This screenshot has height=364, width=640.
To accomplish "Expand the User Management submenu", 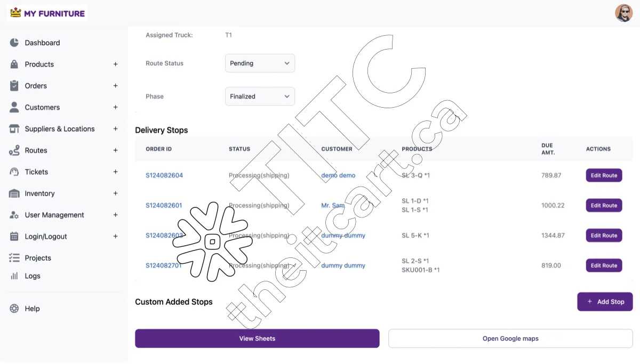I will 115,215.
